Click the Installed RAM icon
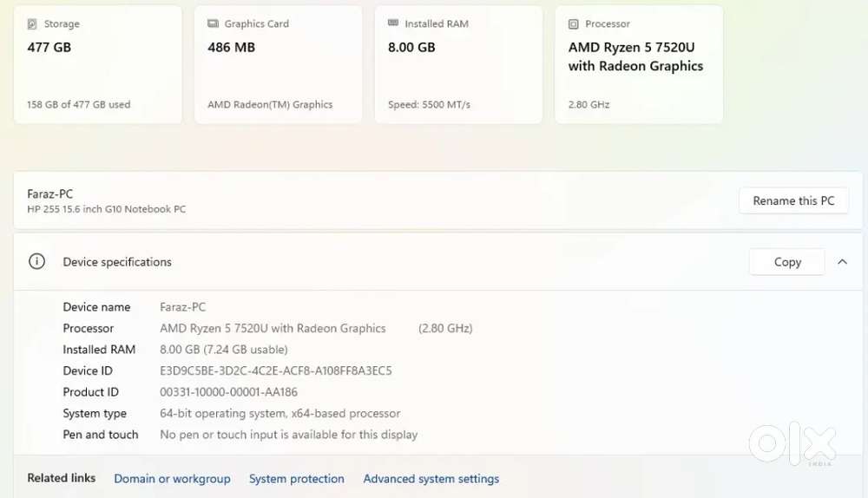Screen dimensions: 868x498 (393, 23)
